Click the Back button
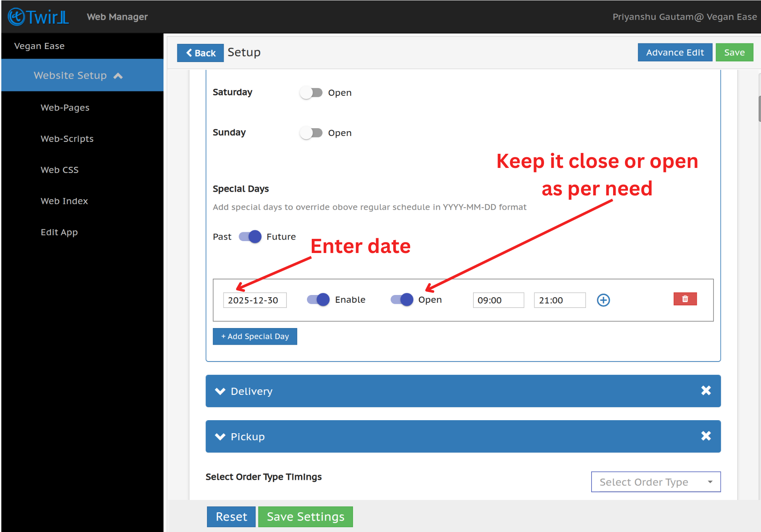This screenshot has height=532, width=761. click(200, 53)
